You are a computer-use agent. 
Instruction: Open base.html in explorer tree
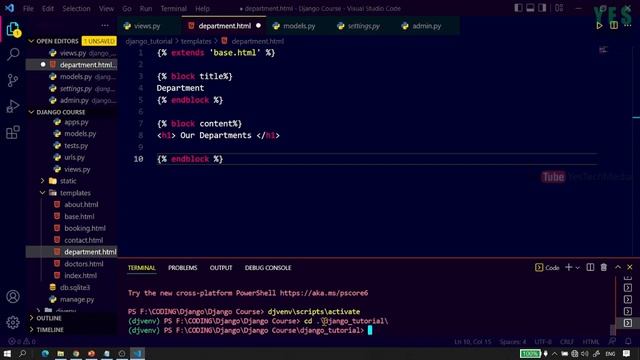79,216
